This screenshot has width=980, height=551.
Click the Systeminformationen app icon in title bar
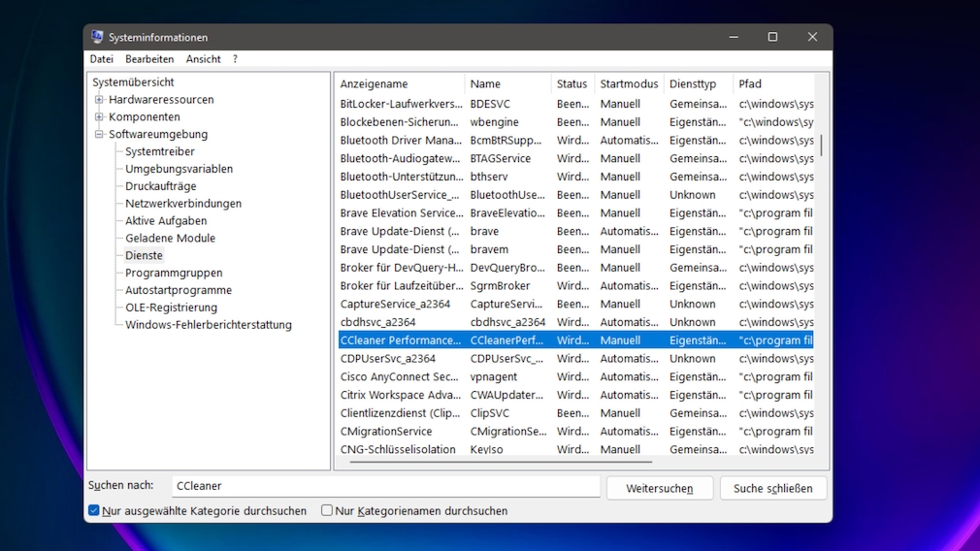tap(97, 37)
